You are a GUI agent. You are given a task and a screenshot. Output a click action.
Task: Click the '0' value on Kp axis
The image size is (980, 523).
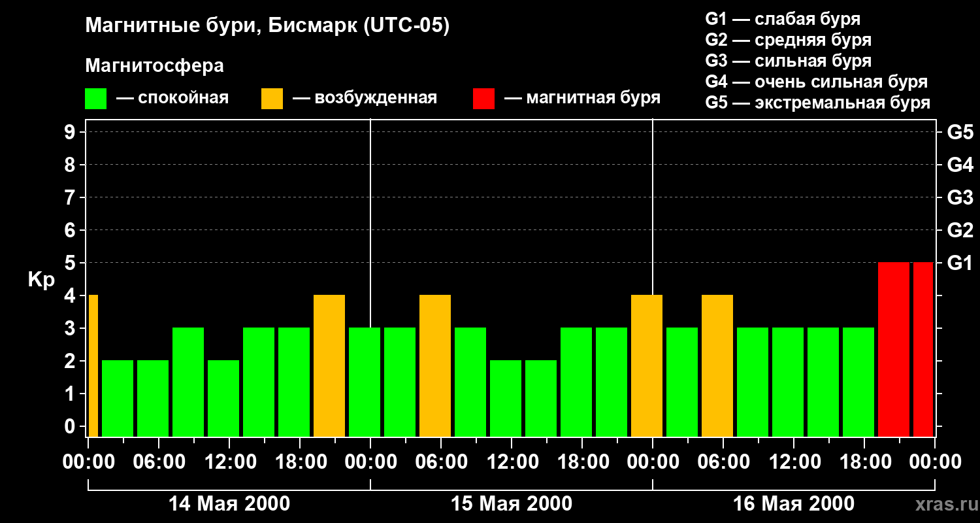(x=71, y=426)
